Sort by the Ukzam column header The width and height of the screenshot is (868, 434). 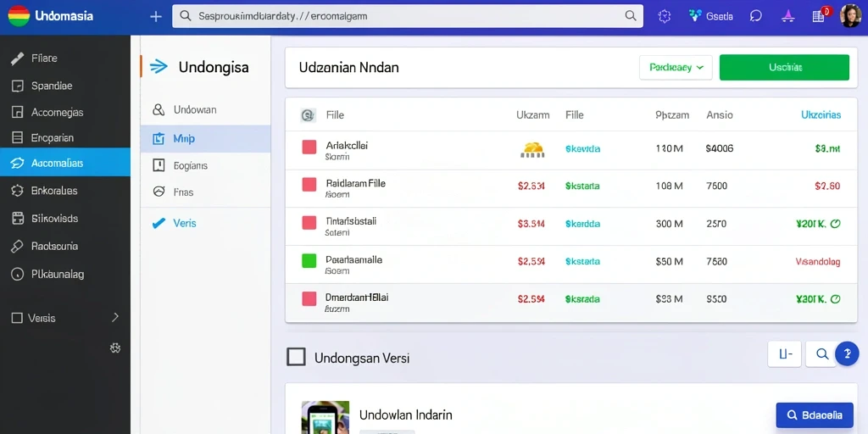click(x=532, y=115)
